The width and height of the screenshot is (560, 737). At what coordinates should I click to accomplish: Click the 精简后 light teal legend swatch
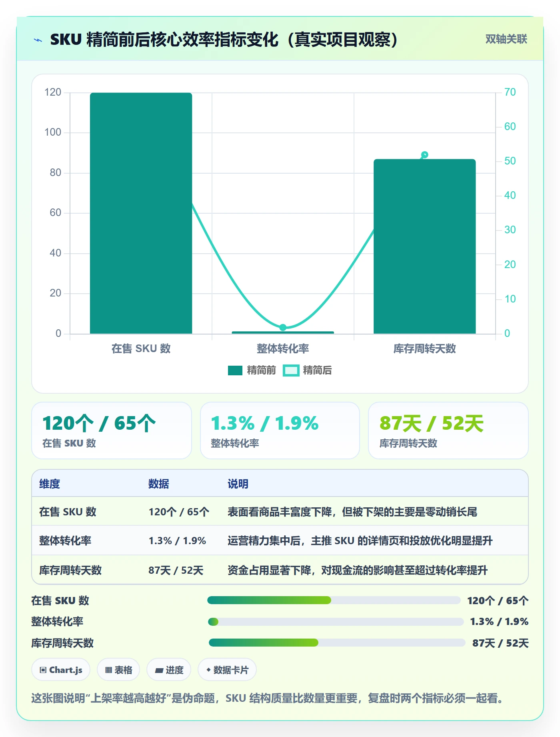point(291,371)
